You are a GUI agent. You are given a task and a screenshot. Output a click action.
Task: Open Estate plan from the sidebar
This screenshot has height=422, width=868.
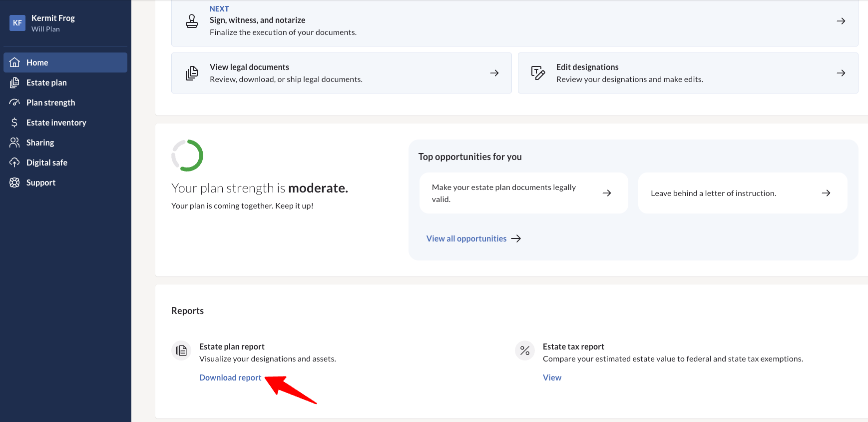click(x=46, y=82)
